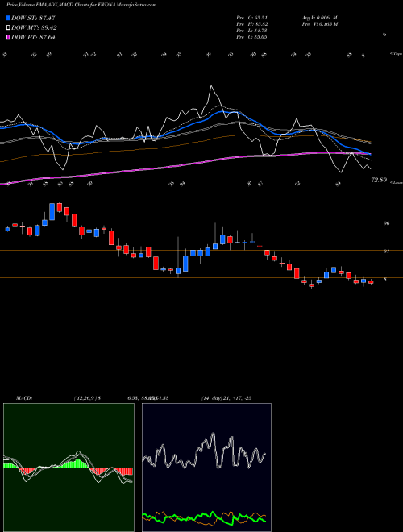Screen dimensions: 403x532
Task: Click the 91 price level label
Action: [x=386, y=251]
